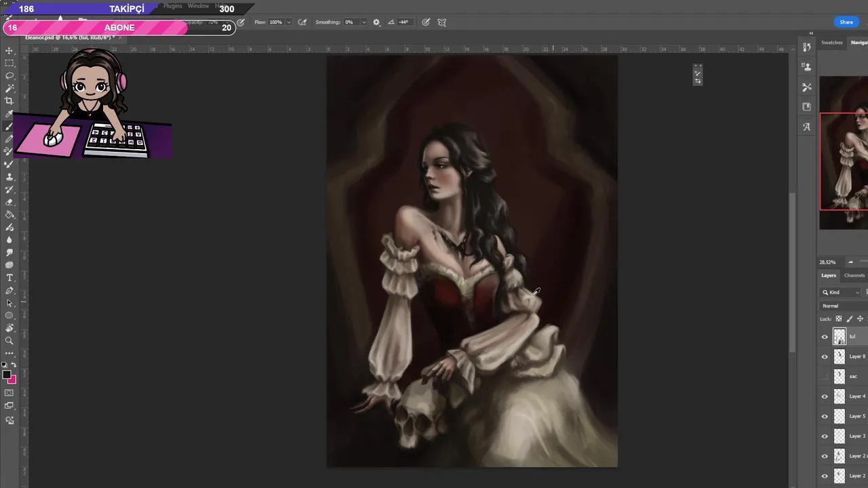Select the Clone Stamp tool
Image resolution: width=868 pixels, height=488 pixels.
(9, 177)
